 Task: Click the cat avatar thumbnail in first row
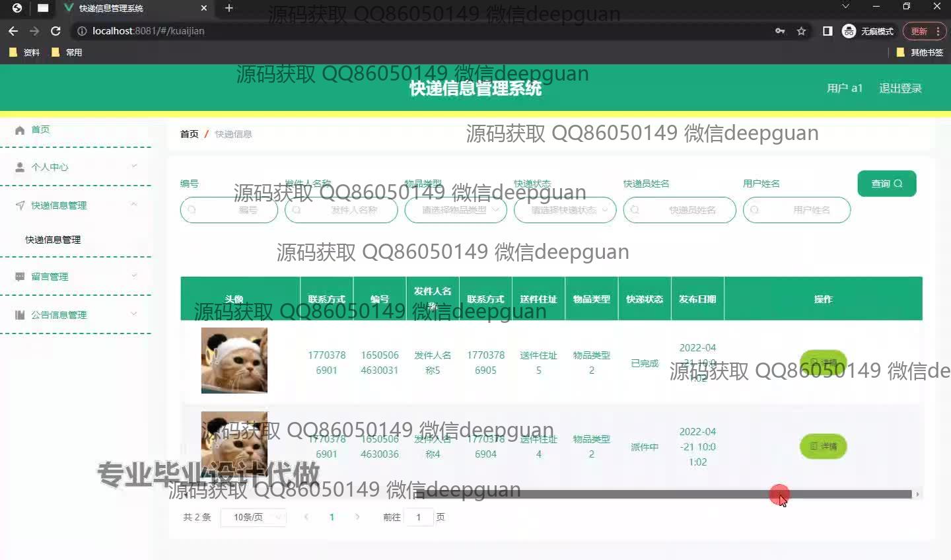[234, 361]
